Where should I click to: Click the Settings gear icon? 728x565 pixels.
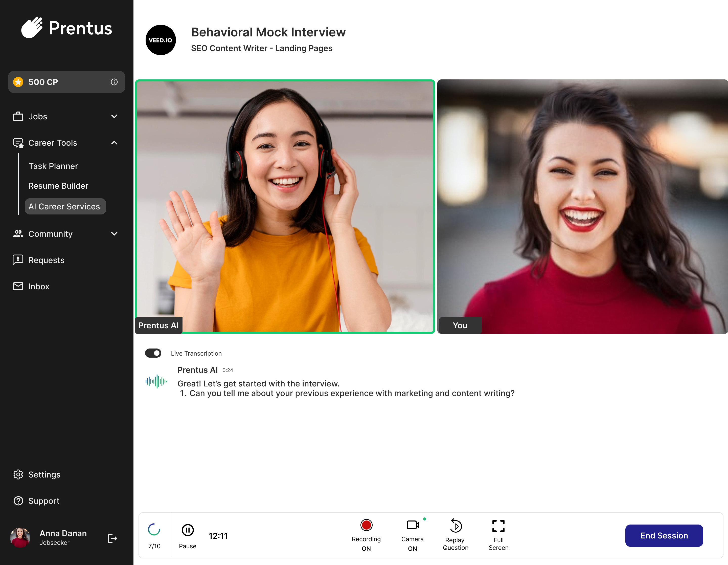pyautogui.click(x=18, y=474)
